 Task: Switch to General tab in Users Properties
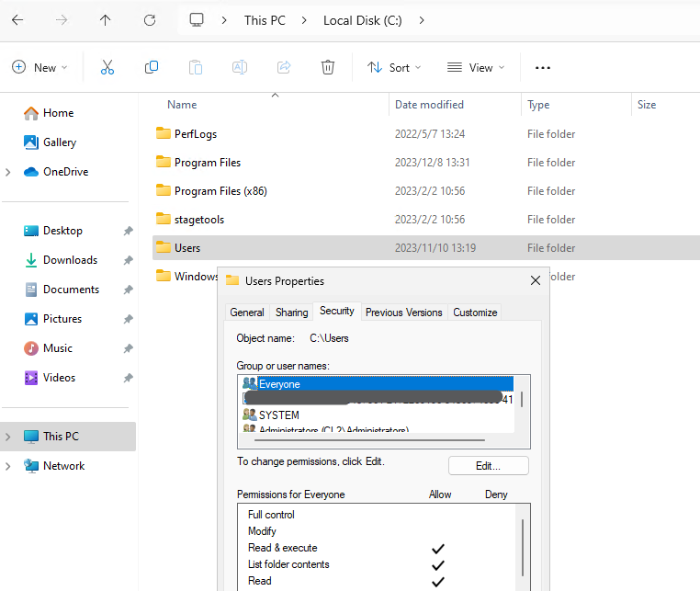[247, 313]
